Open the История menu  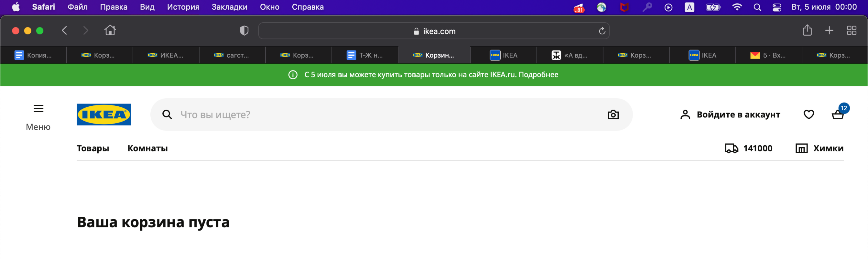[183, 7]
